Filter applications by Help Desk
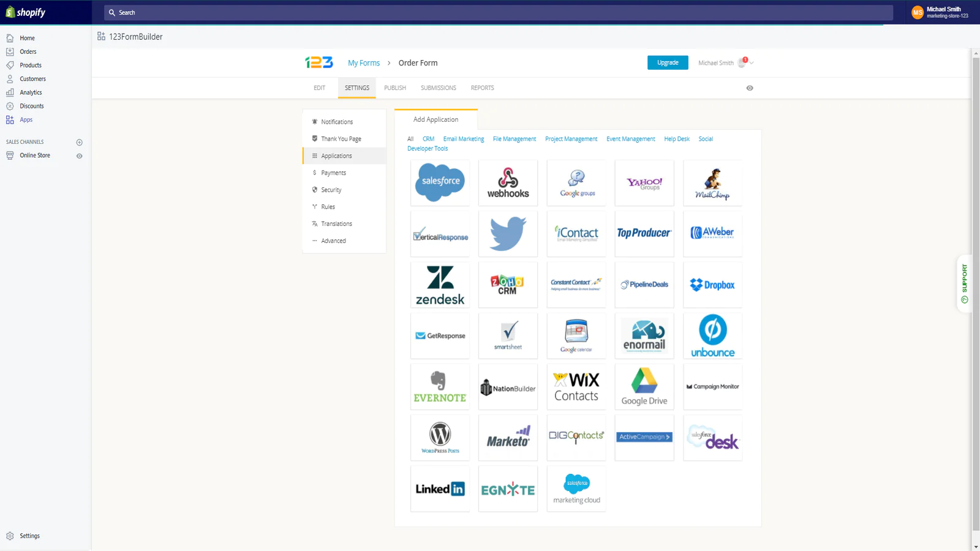980x551 pixels. pyautogui.click(x=677, y=139)
